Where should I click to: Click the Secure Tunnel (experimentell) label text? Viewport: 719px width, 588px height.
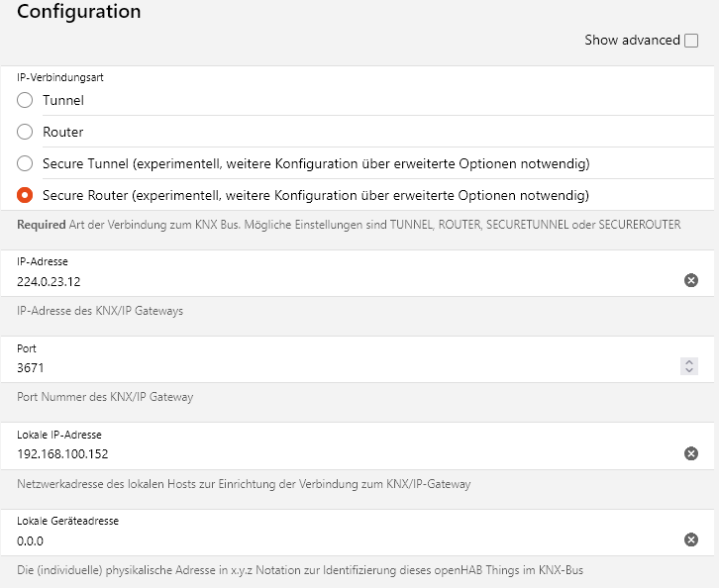[x=316, y=163]
